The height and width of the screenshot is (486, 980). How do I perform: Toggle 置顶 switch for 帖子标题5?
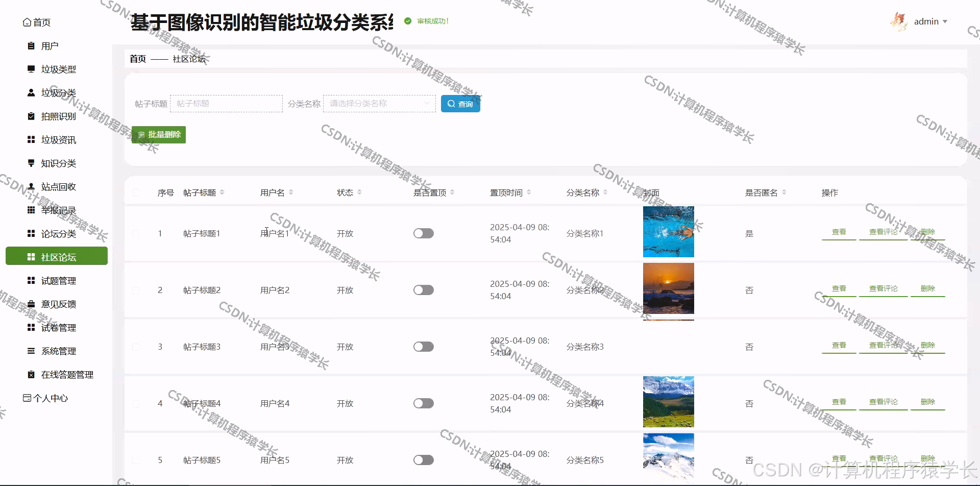tap(424, 460)
